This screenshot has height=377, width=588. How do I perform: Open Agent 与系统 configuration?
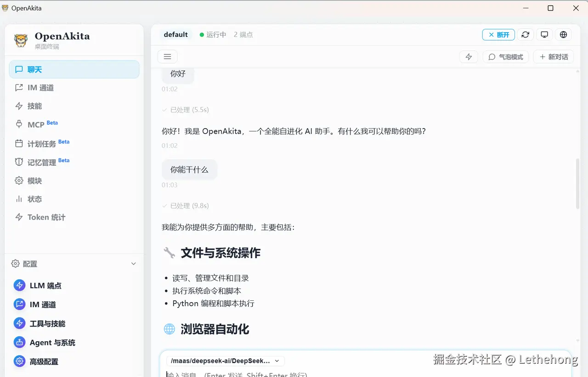coord(74,343)
